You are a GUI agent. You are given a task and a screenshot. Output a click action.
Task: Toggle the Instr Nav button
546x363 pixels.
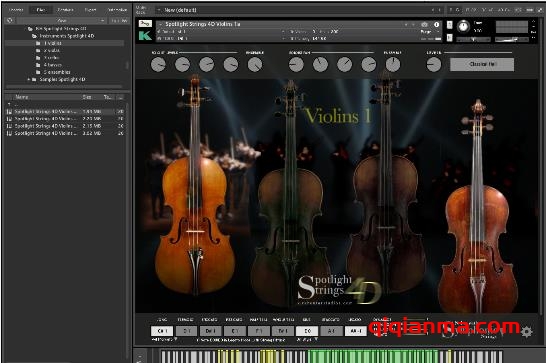point(119,21)
